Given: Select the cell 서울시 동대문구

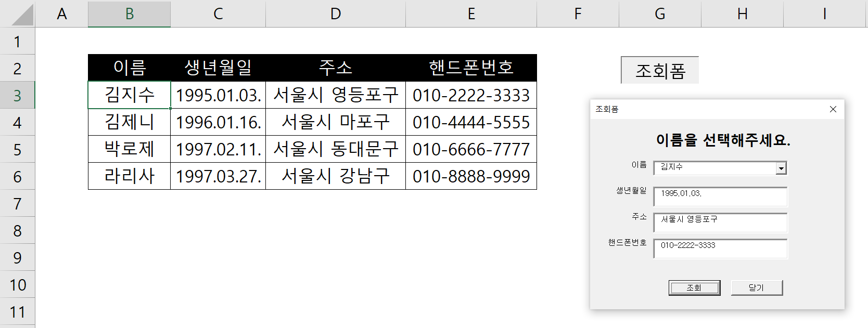Looking at the screenshot, I should pyautogui.click(x=336, y=149).
